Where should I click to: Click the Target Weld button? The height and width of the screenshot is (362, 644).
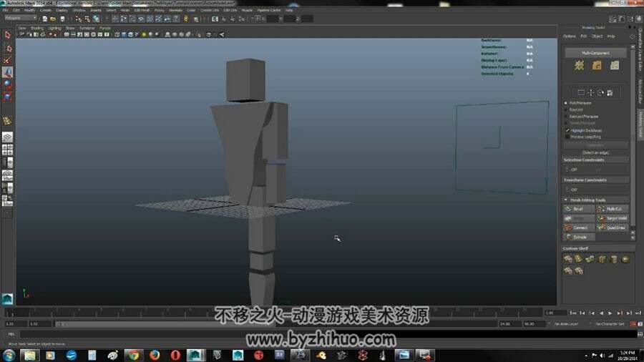coord(612,218)
